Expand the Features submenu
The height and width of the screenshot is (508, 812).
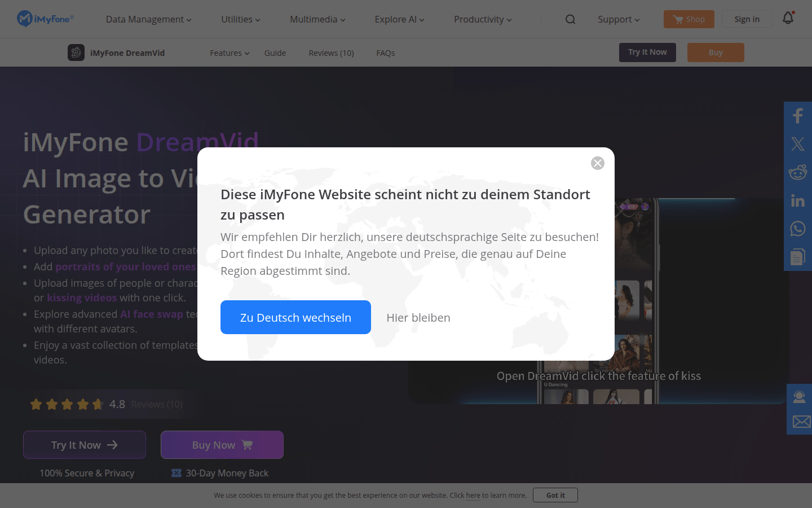[x=230, y=53]
